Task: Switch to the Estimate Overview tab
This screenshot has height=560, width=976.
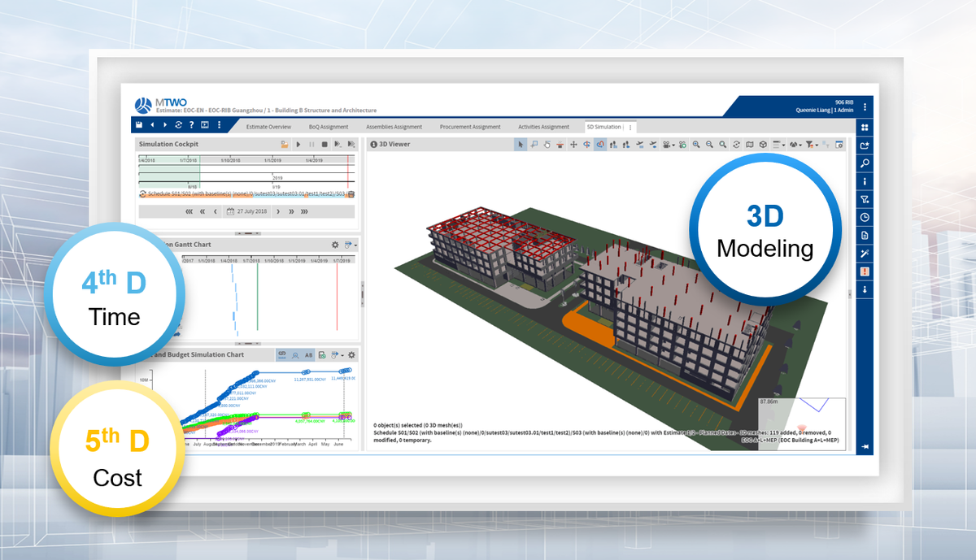Action: (x=268, y=127)
